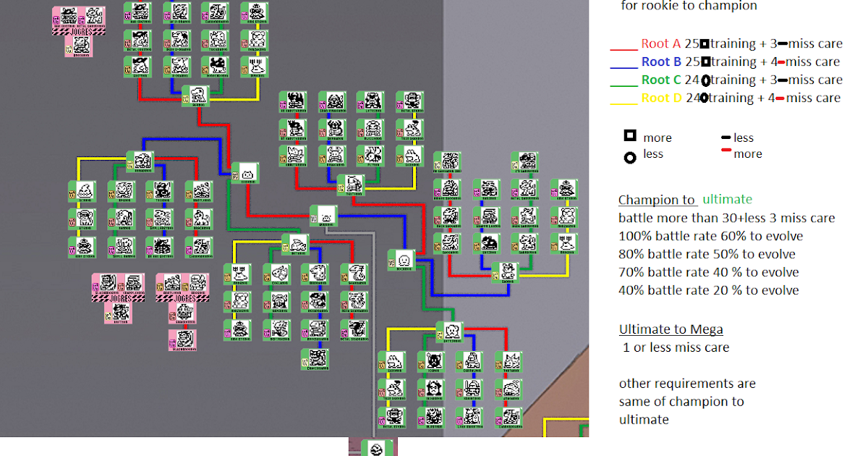Click the green Root C legend line

click(624, 86)
